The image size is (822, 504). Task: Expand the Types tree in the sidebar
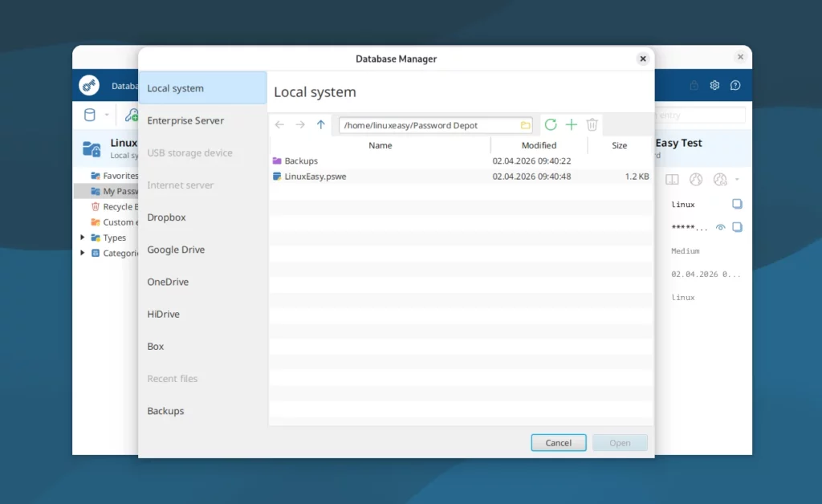tap(81, 238)
